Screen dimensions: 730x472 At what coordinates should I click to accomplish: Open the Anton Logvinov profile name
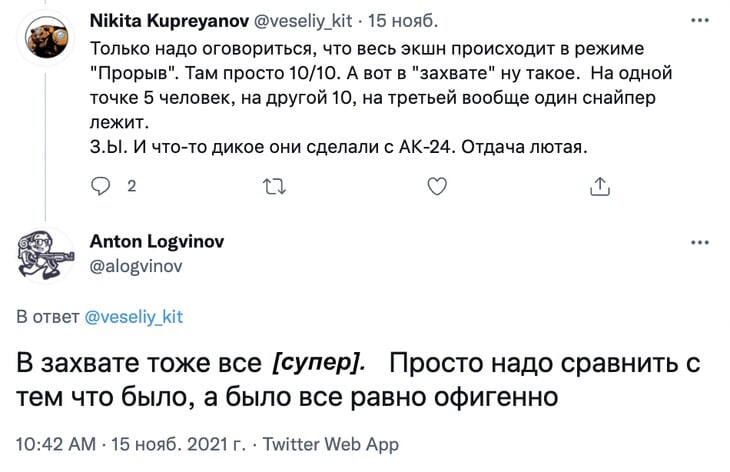157,241
